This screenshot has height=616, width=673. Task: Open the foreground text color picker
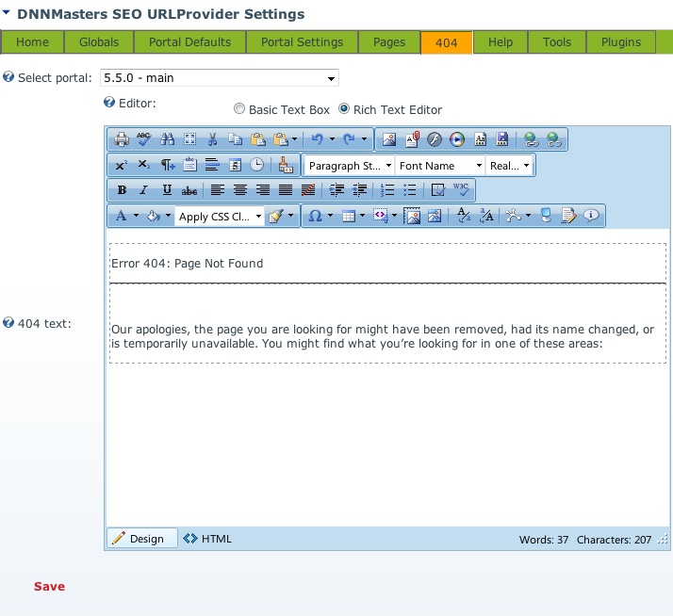coord(122,216)
